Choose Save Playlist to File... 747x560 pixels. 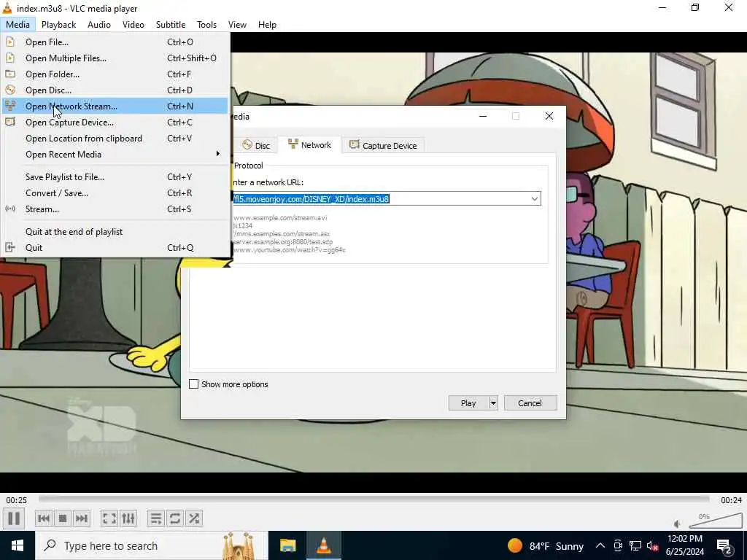tap(115, 177)
